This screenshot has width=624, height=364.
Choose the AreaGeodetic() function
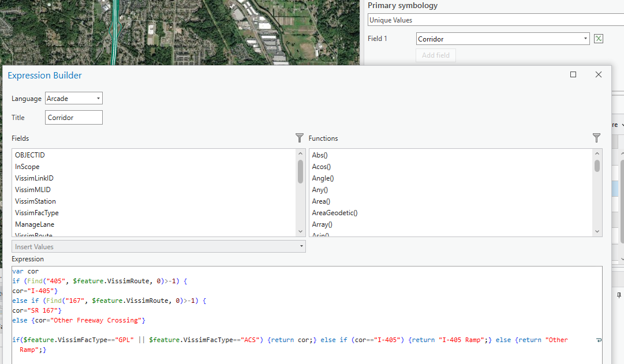[x=335, y=213]
